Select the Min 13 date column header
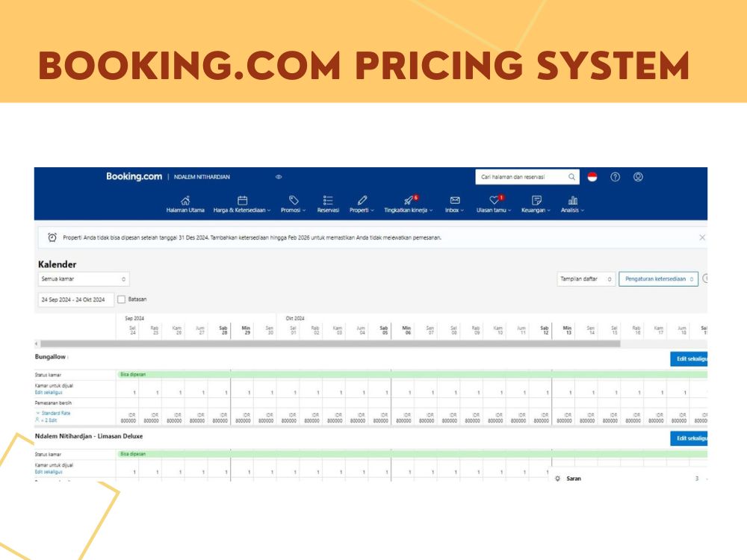This screenshot has height=560, width=747. [567, 330]
